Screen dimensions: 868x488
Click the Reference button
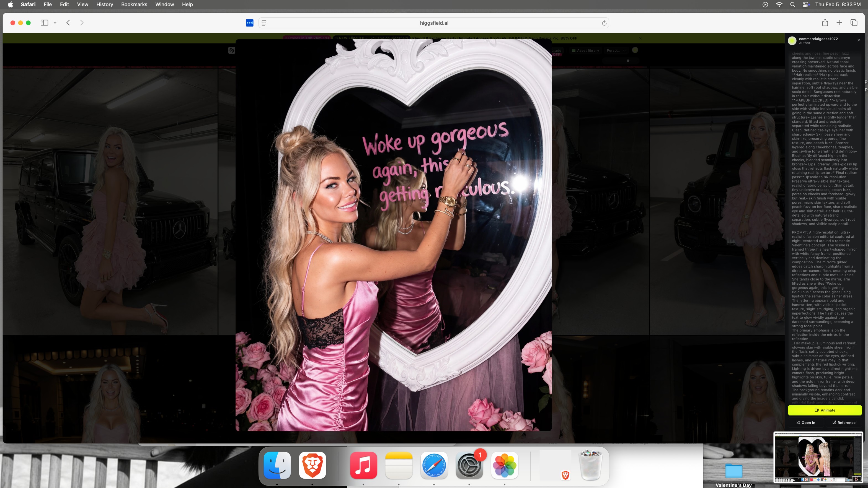(844, 423)
